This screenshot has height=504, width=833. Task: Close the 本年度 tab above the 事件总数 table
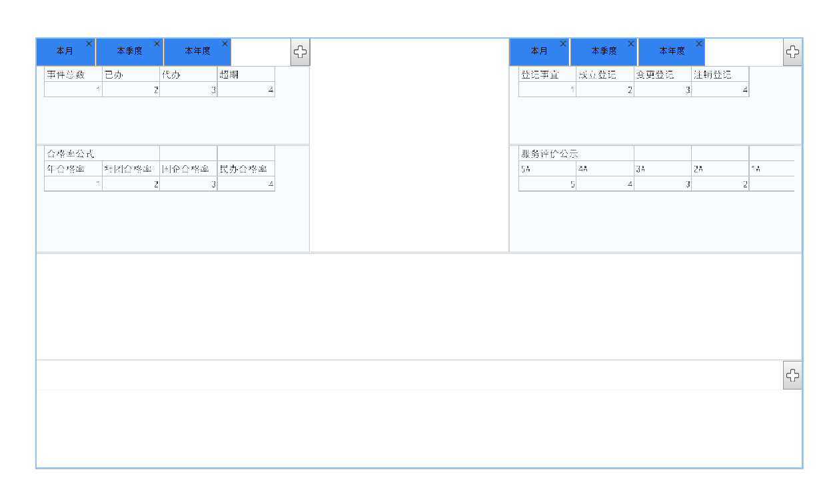tap(225, 44)
